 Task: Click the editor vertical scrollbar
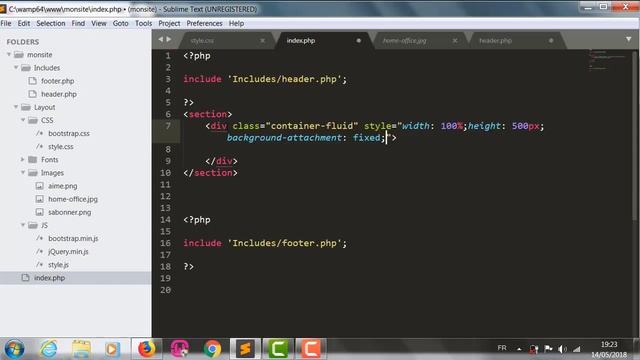tap(635, 135)
